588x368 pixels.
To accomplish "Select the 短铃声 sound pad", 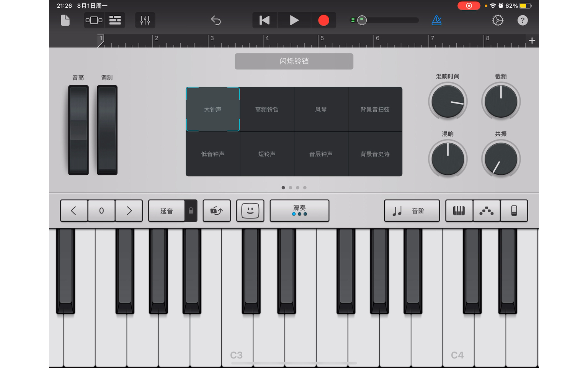I will (267, 154).
